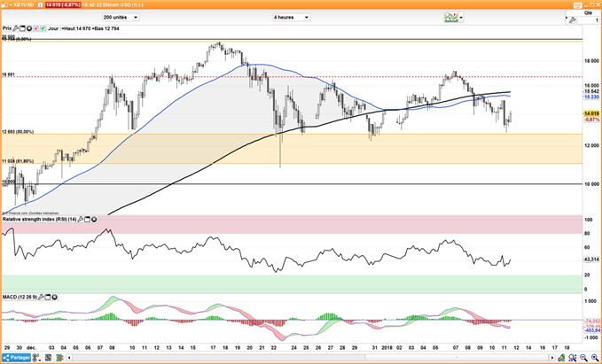Click the 14 019 current price label

pyautogui.click(x=591, y=113)
